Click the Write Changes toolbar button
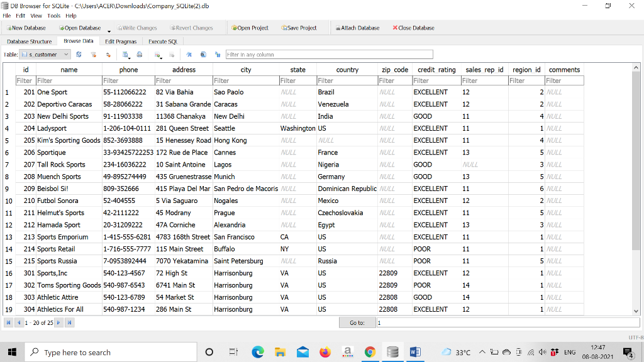Image resolution: width=644 pixels, height=362 pixels. pyautogui.click(x=137, y=28)
